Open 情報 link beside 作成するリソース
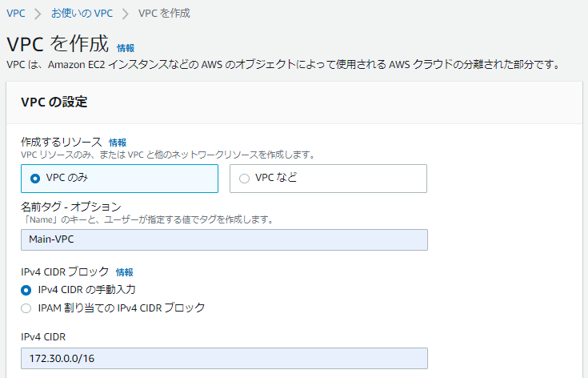This screenshot has width=588, height=378. click(118, 142)
